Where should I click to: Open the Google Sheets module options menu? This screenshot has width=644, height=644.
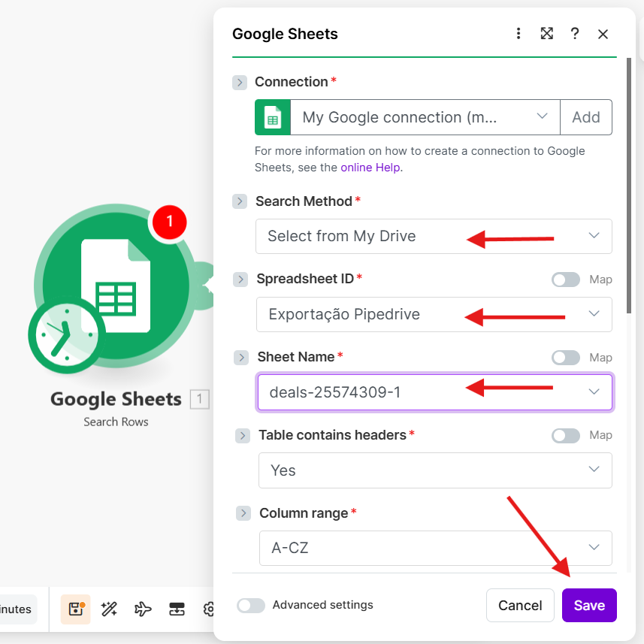[x=519, y=34]
